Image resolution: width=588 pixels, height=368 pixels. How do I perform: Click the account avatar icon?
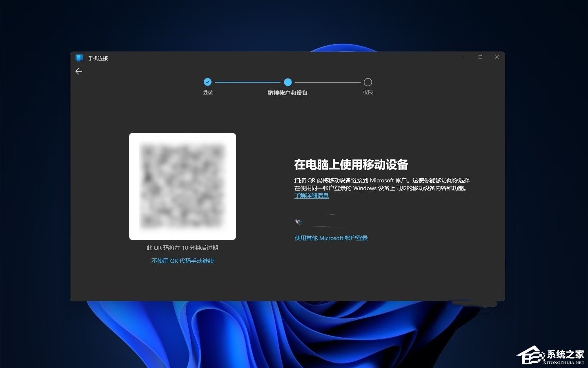[x=298, y=222]
